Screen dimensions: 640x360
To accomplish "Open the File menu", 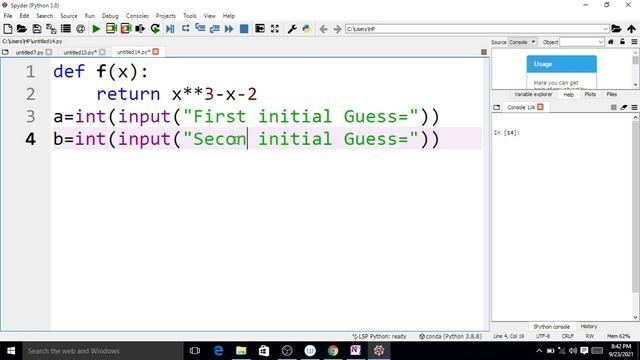I will (x=8, y=16).
